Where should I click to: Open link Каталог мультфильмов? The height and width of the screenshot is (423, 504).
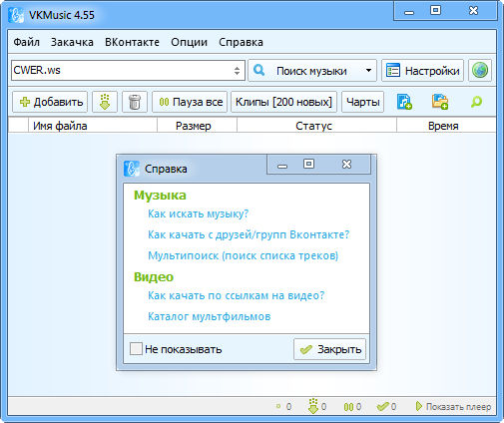click(x=210, y=316)
